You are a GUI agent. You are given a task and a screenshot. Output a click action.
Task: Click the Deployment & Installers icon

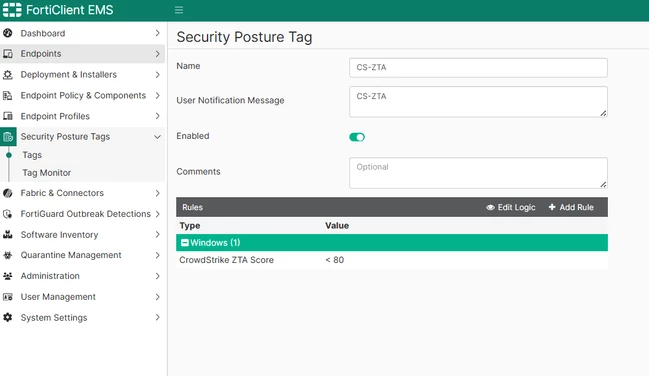(7, 75)
